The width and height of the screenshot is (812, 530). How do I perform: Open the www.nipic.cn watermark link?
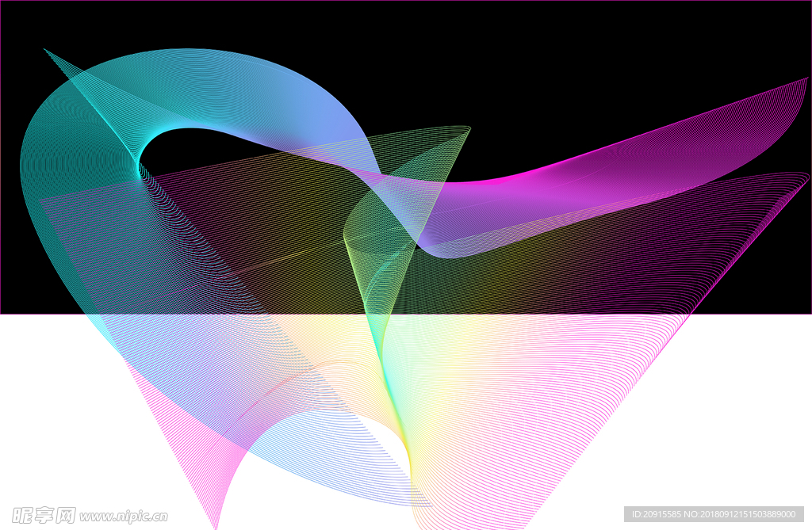tap(124, 516)
